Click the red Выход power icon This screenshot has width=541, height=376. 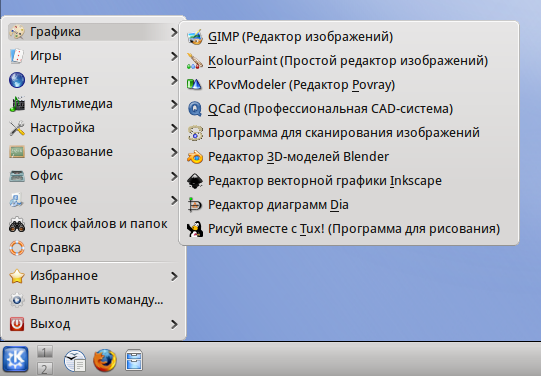17,324
